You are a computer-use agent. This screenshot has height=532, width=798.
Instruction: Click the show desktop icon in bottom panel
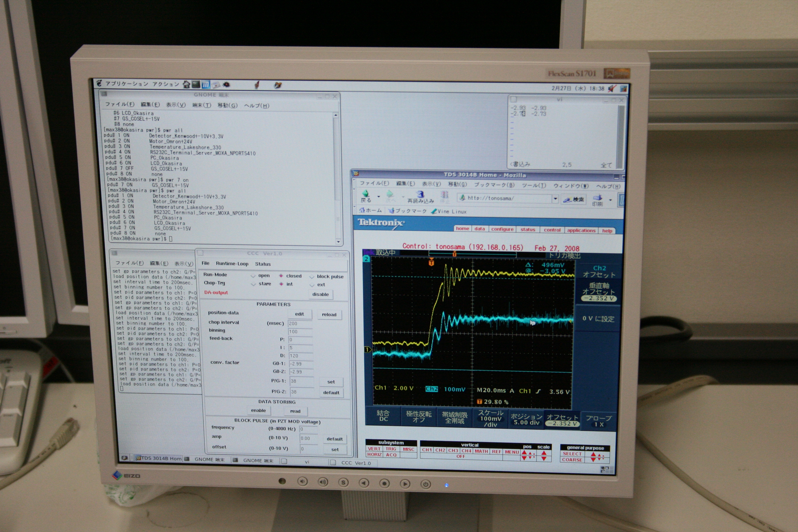point(124,458)
